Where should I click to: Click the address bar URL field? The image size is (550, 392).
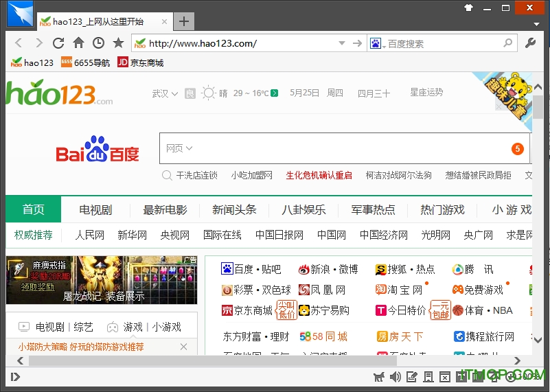coord(235,43)
